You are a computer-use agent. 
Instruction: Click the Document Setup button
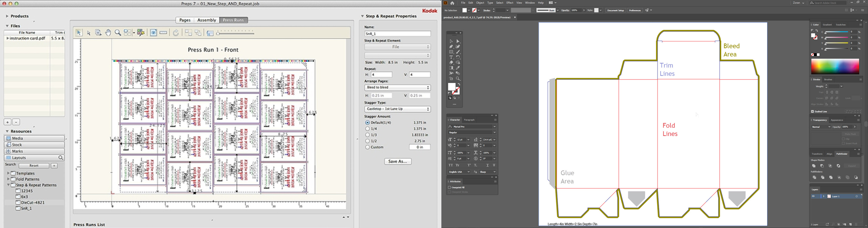(x=615, y=11)
